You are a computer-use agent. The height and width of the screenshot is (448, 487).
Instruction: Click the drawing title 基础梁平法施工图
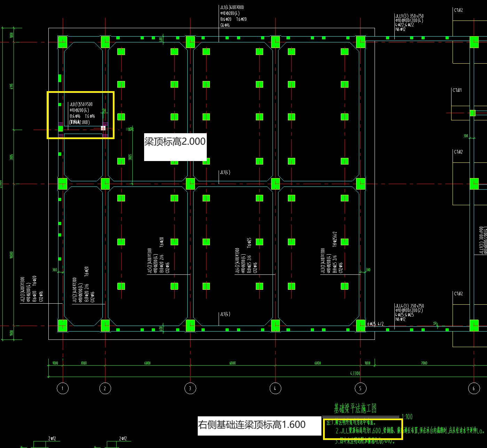(355, 408)
